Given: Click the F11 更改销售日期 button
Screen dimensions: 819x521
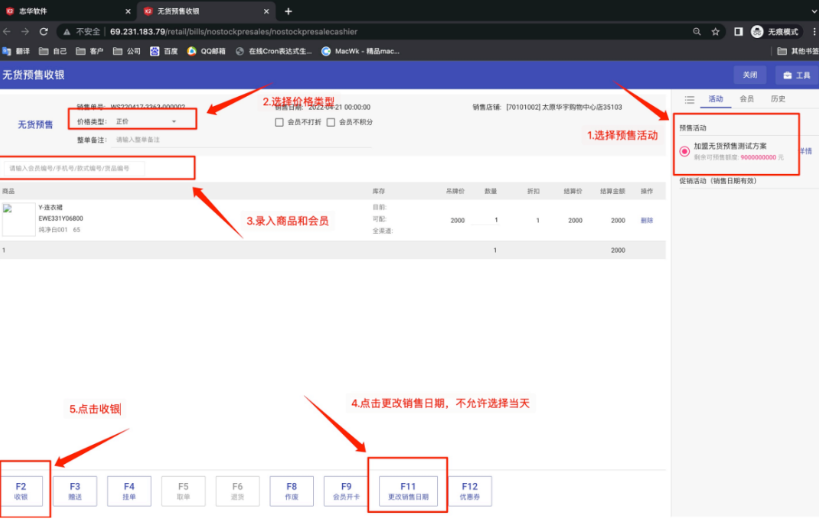Looking at the screenshot, I should click(408, 491).
